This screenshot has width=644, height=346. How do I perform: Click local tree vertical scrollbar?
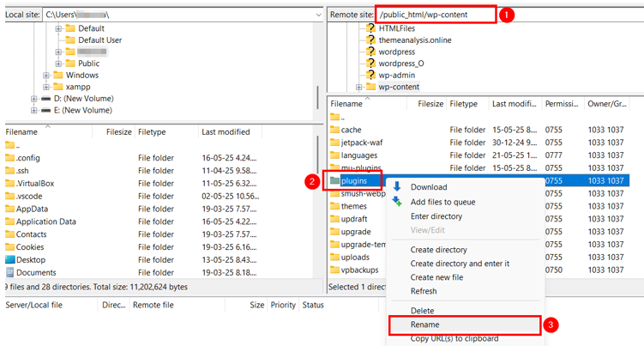[317, 97]
